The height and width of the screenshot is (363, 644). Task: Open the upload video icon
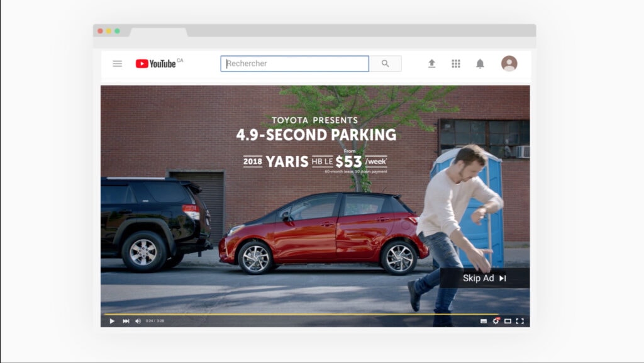[x=431, y=64]
